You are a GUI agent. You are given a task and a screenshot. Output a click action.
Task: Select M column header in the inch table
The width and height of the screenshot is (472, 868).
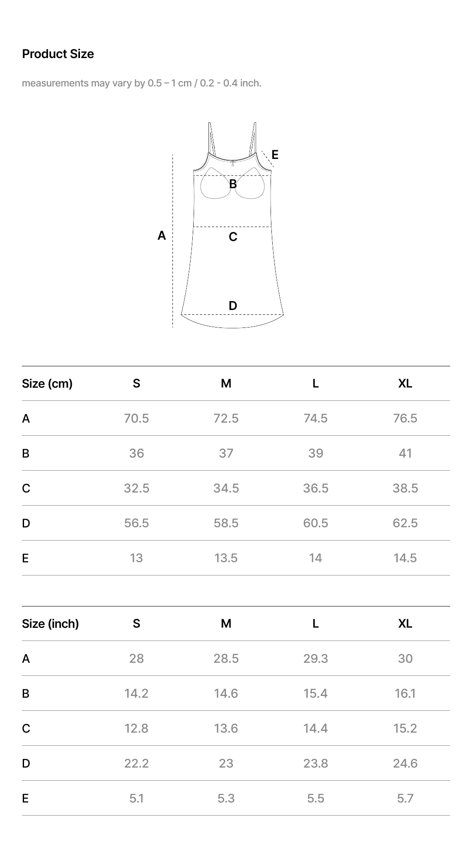pos(226,623)
